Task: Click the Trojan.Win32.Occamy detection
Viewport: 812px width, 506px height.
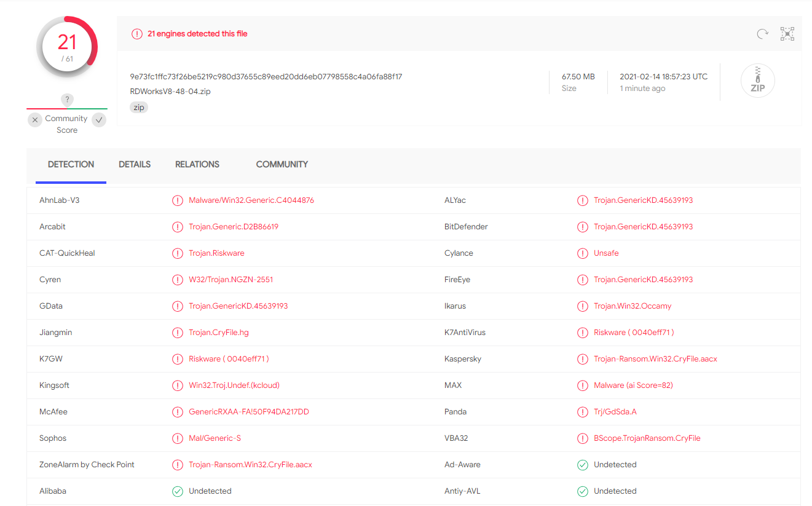Action: coord(633,306)
